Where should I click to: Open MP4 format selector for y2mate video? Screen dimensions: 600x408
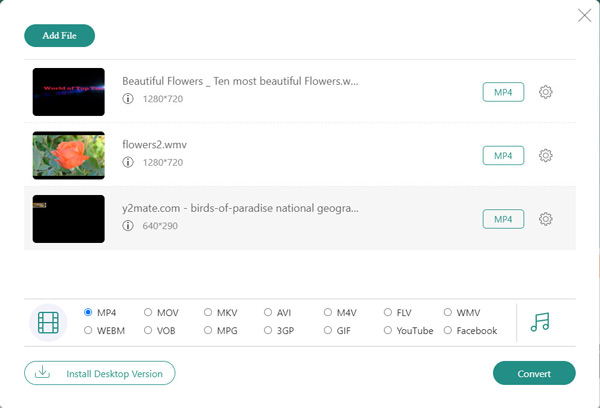503,219
